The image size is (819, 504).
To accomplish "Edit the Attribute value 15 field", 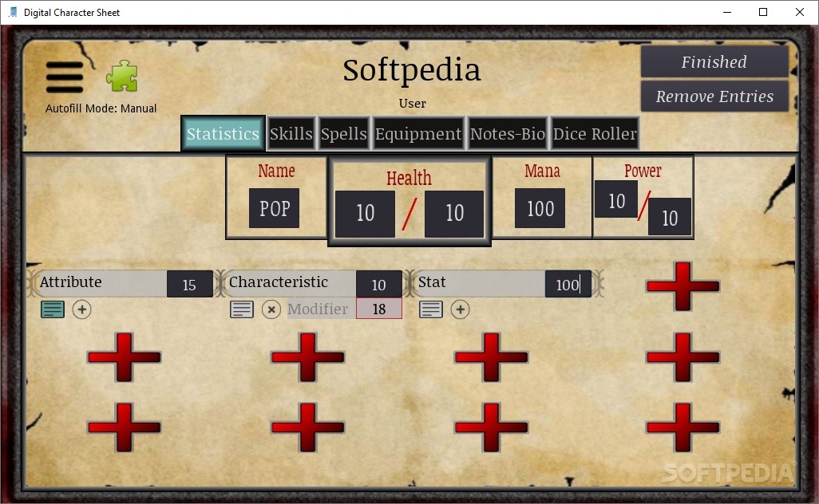I will point(190,284).
